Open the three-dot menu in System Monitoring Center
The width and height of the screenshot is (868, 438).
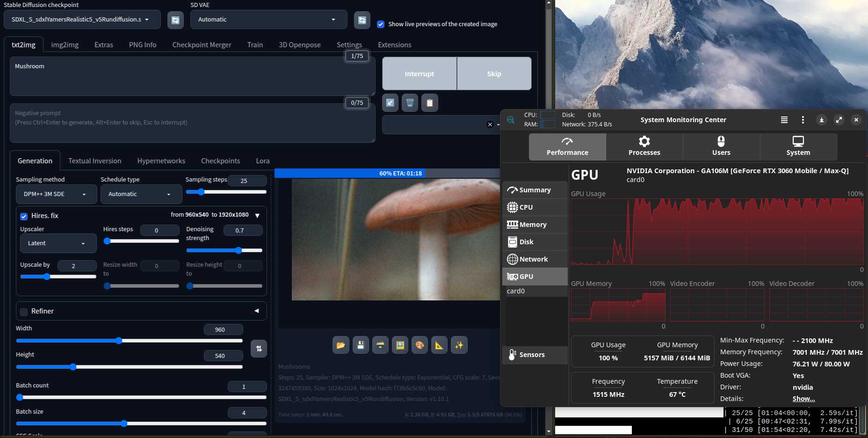tap(803, 120)
